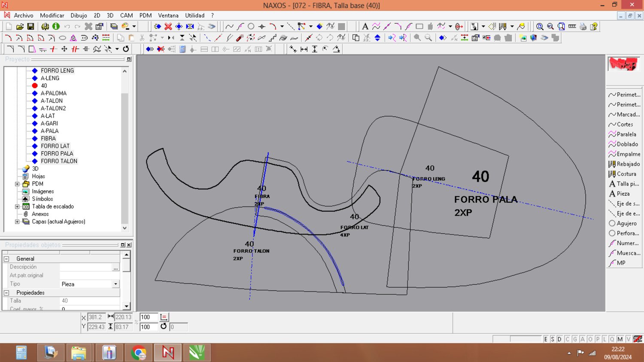This screenshot has width=644, height=362.
Task: Click the dynamite stick icon
Action: [240, 38]
